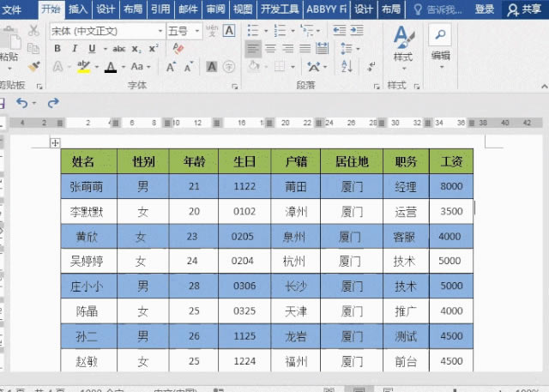Toggle Underline formatting
Viewport: 549px width, 392px height.
[92, 49]
